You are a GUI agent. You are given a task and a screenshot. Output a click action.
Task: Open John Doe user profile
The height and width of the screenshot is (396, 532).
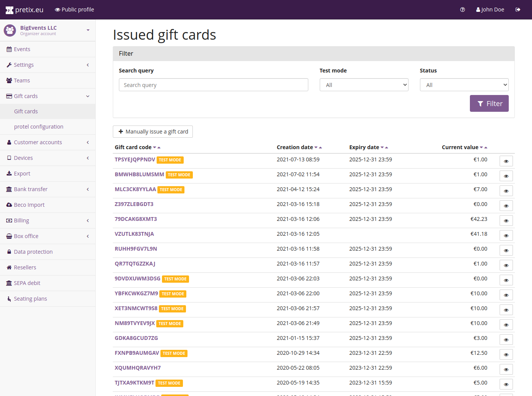click(x=490, y=10)
